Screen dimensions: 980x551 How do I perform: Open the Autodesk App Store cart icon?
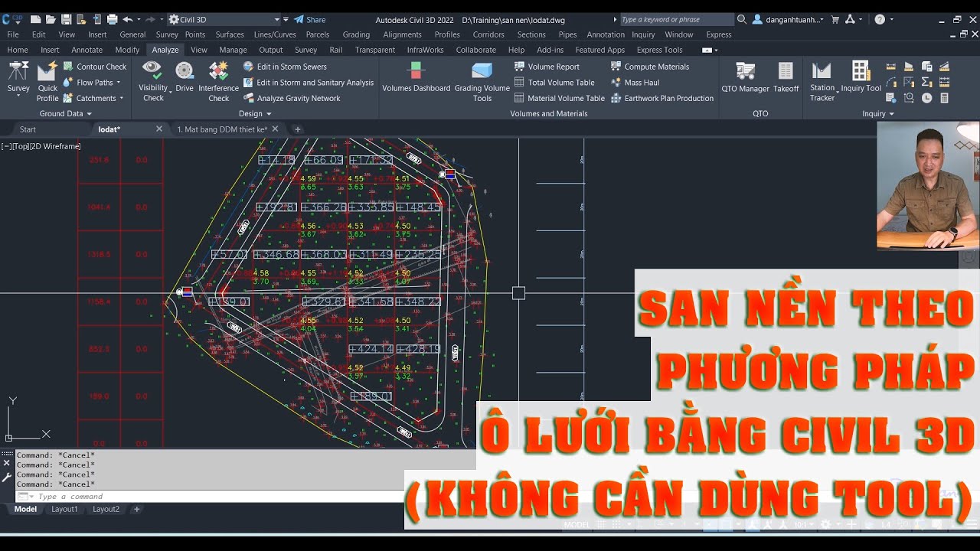[835, 19]
